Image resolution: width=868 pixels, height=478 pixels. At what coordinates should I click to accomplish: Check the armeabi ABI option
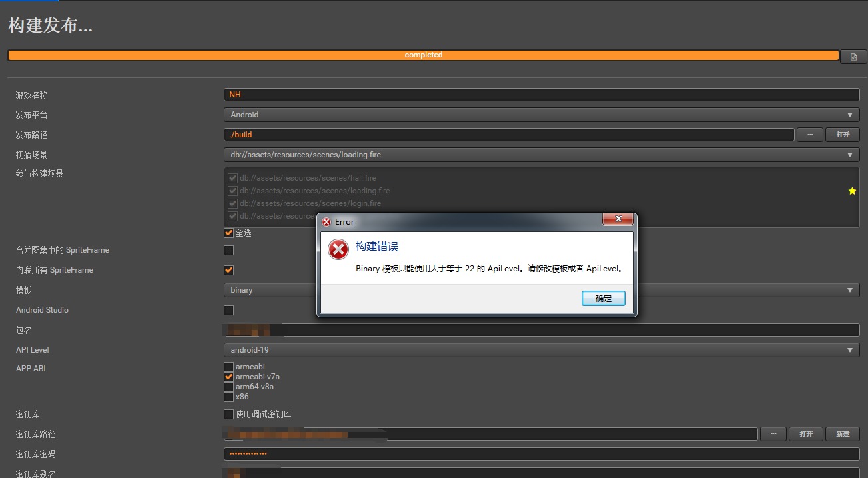pos(228,367)
